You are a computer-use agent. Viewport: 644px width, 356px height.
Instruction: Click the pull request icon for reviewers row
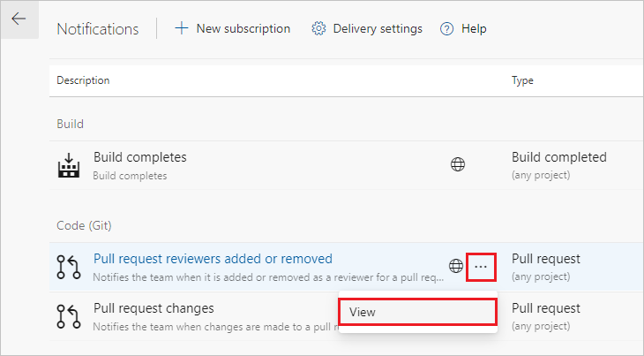tap(69, 266)
